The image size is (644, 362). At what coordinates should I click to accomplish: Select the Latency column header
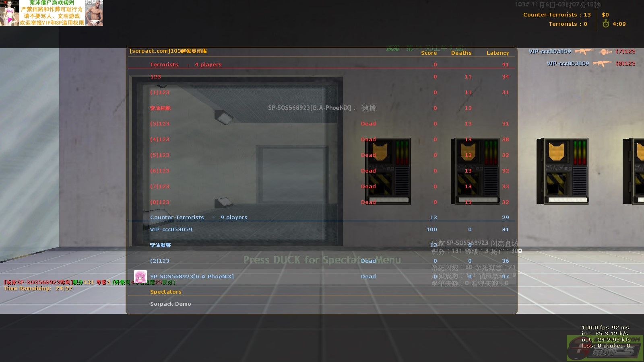click(497, 53)
